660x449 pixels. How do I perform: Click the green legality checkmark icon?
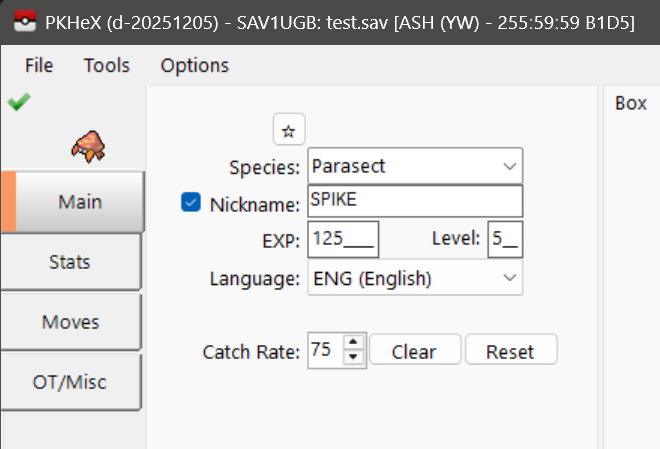point(17,102)
